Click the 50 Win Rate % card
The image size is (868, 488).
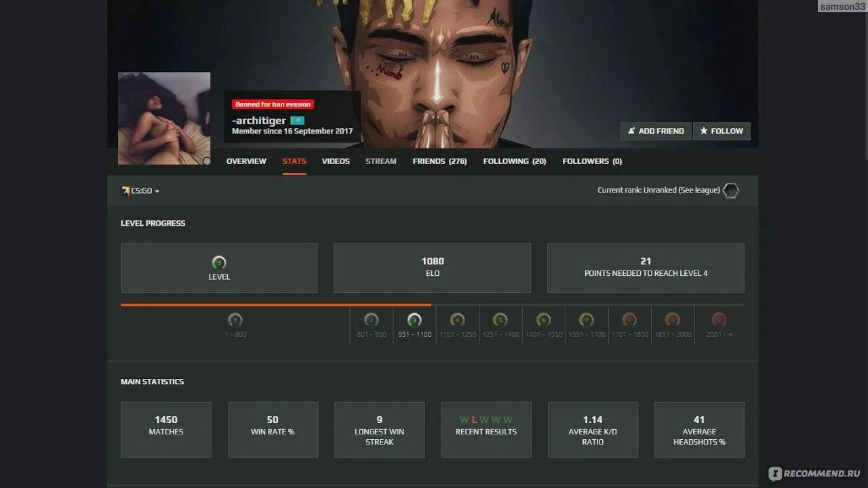(x=273, y=430)
